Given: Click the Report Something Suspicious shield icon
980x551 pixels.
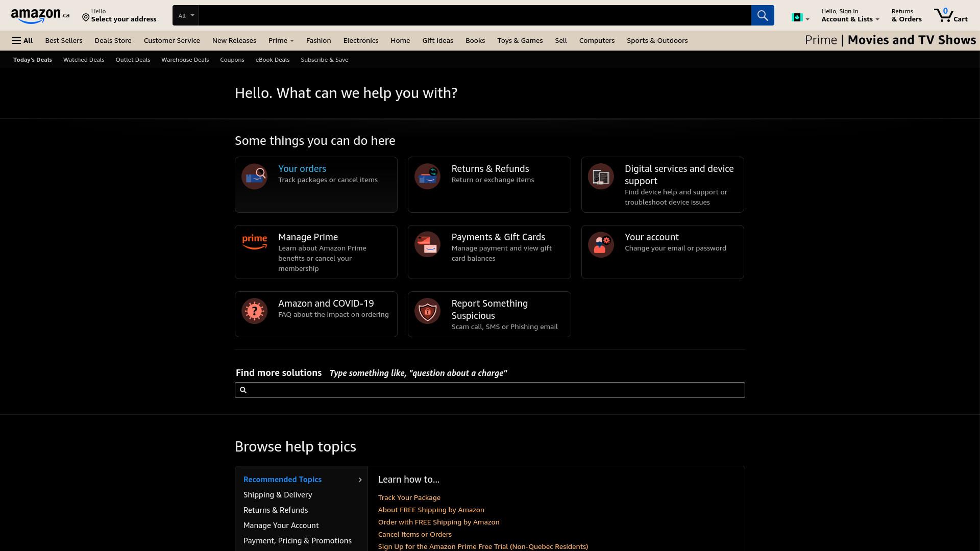Looking at the screenshot, I should pyautogui.click(x=427, y=311).
